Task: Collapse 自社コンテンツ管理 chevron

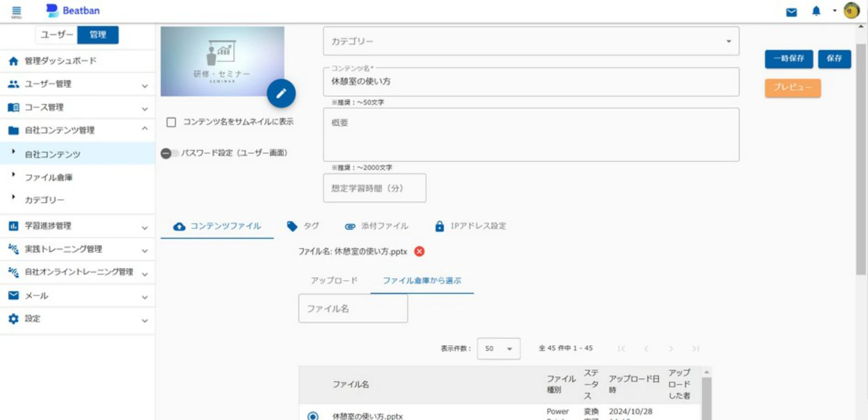Action: (x=144, y=129)
